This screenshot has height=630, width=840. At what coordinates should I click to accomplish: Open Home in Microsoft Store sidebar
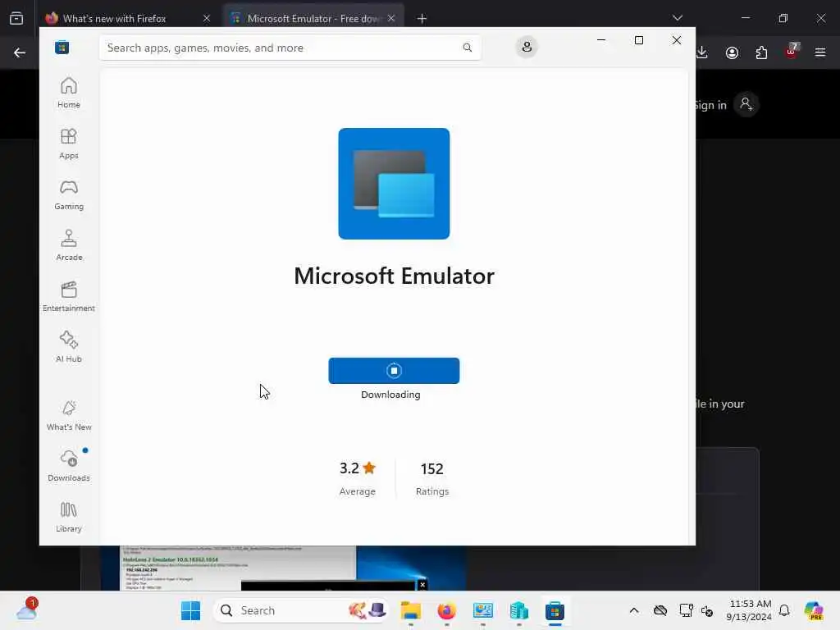point(69,93)
